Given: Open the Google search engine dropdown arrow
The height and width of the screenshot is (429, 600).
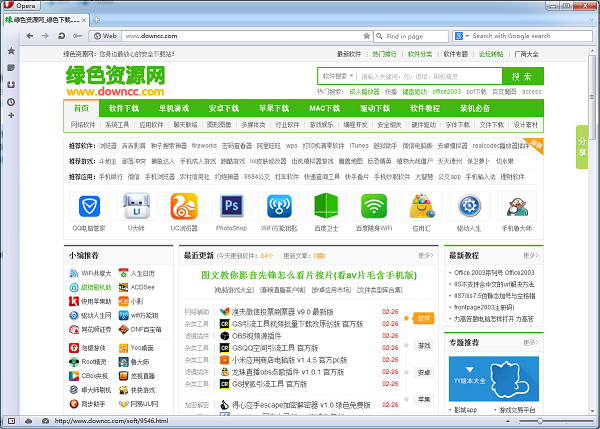Looking at the screenshot, I should [467, 36].
